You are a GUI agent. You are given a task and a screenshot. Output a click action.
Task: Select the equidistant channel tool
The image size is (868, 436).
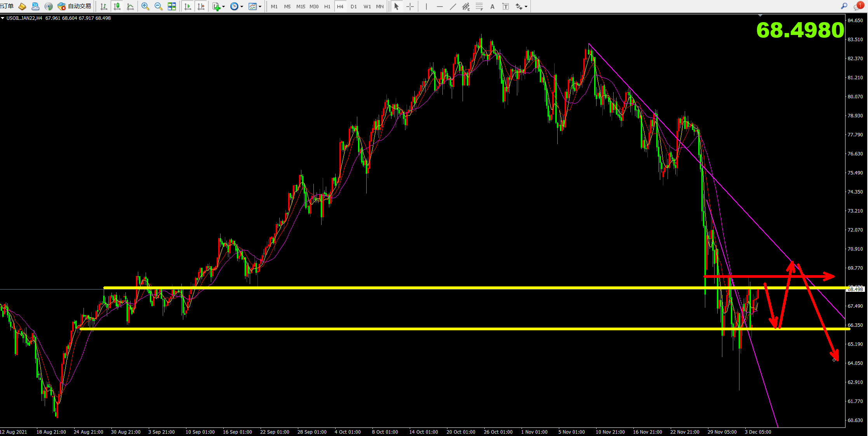[x=466, y=6]
